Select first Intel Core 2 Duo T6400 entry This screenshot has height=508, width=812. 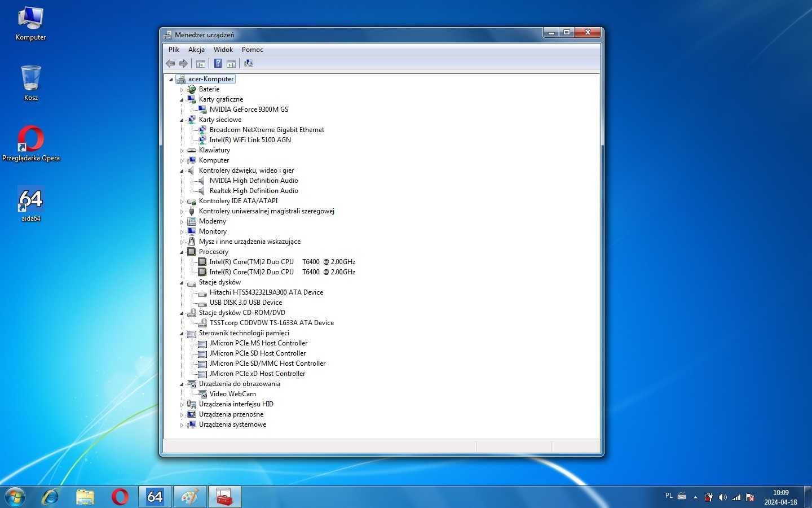(282, 262)
